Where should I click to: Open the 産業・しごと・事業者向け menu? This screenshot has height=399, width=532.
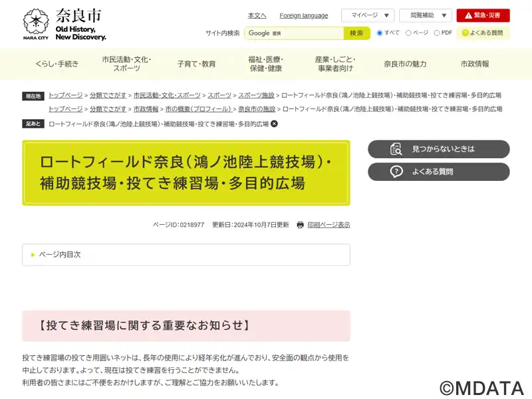(335, 64)
